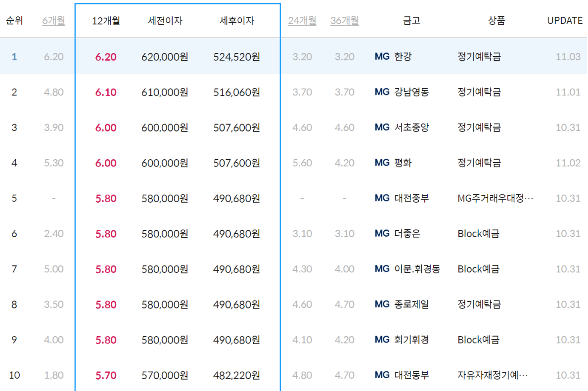Open the MG 회기휘경 bank entry
This screenshot has width=588, height=391.
click(x=402, y=340)
